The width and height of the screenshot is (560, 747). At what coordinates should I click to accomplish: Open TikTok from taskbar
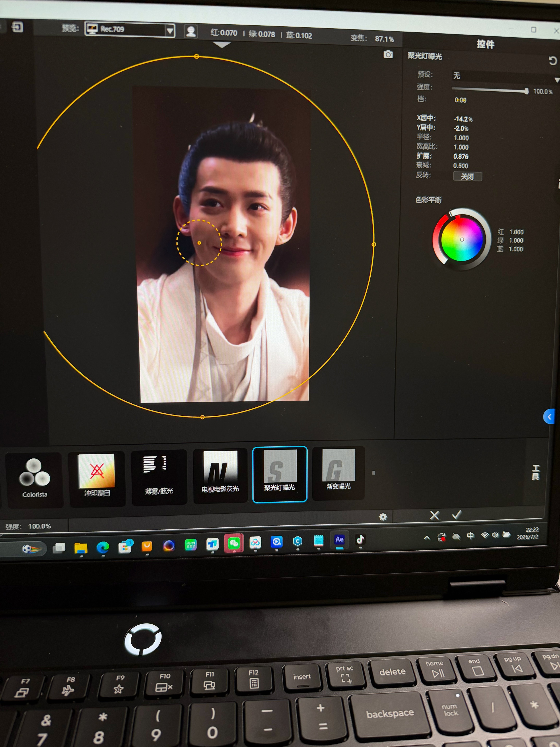pyautogui.click(x=360, y=539)
